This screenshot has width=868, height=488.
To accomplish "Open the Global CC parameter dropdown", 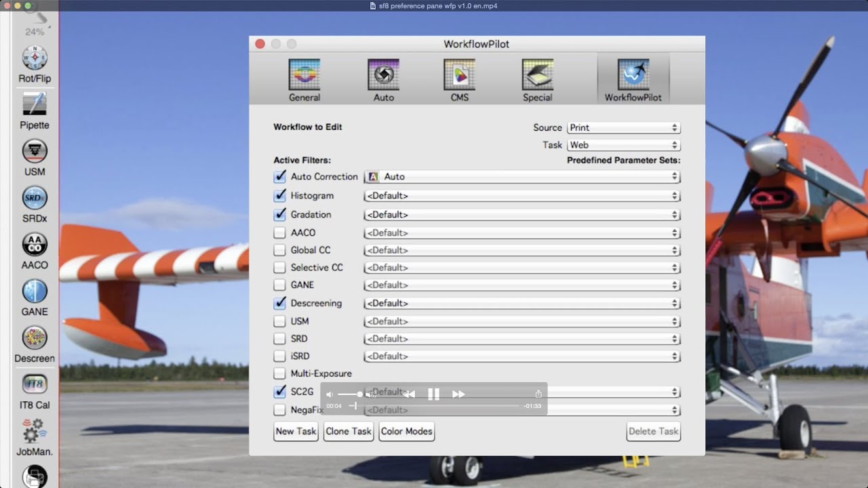I will (x=522, y=250).
